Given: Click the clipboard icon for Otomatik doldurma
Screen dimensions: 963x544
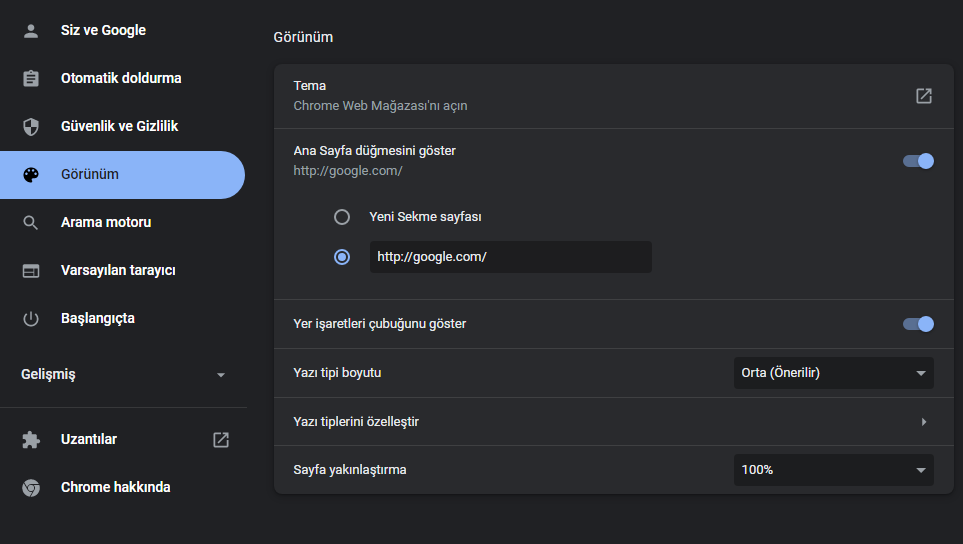Looking at the screenshot, I should tap(31, 79).
